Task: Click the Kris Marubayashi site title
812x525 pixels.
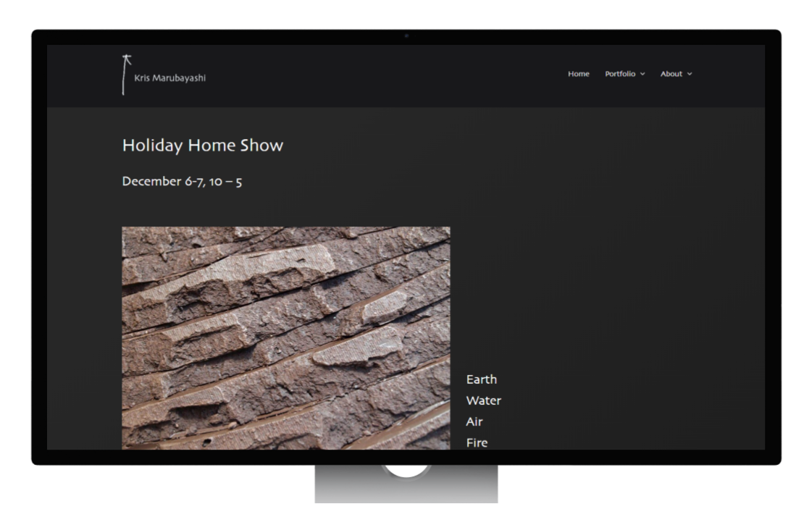Action: pyautogui.click(x=169, y=77)
